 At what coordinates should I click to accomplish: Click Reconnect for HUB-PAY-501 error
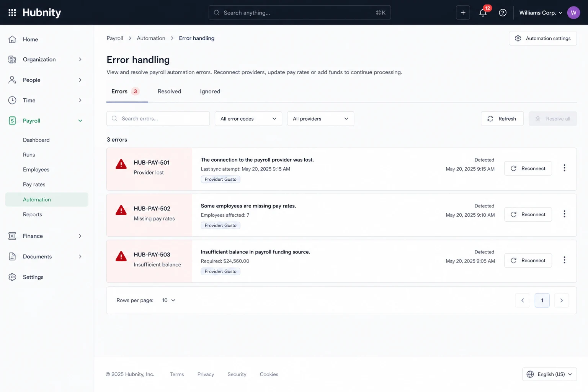(x=528, y=168)
